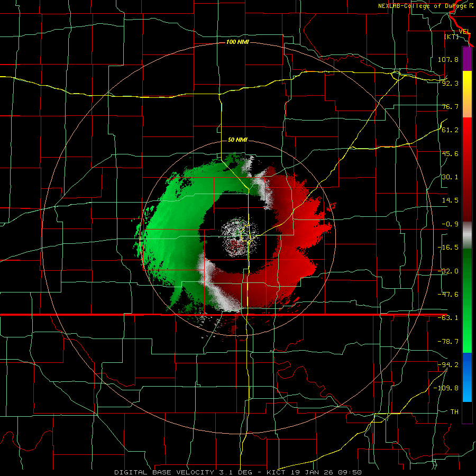Image resolution: width=476 pixels, height=476 pixels.
Task: Click the white clutter at radar center
Action: (x=239, y=237)
